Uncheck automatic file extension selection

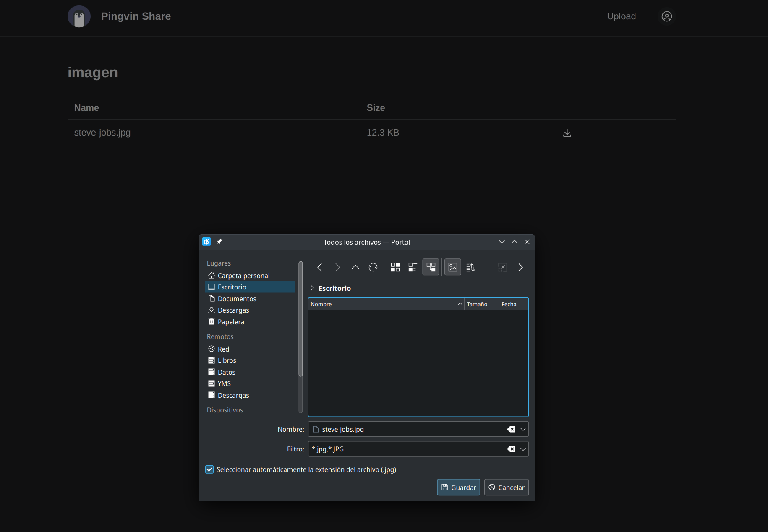point(209,469)
